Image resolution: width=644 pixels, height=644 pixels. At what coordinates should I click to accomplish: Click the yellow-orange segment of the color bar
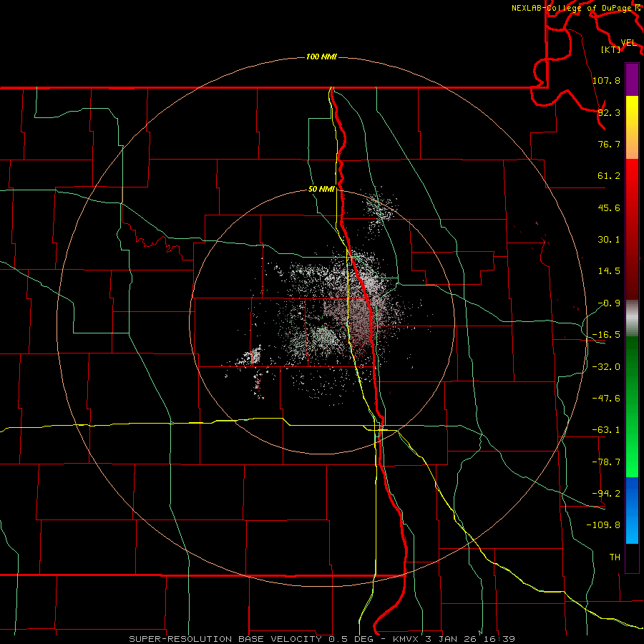pyautogui.click(x=632, y=127)
